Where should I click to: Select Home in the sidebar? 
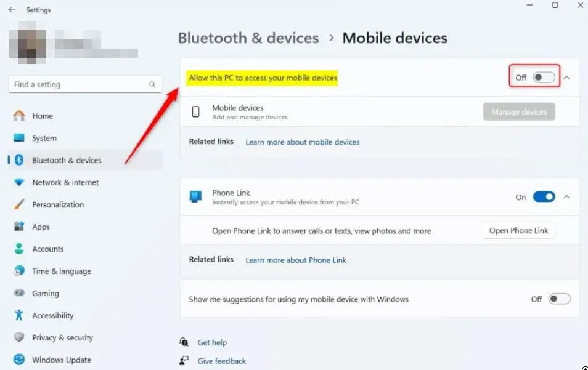(19, 116)
